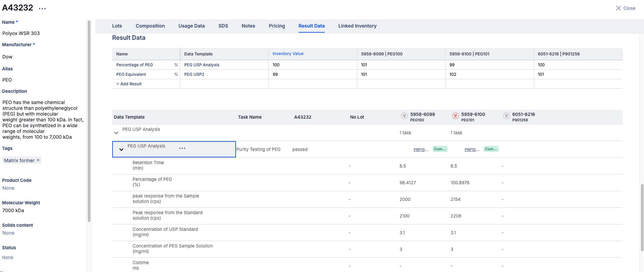Screen dimensions: 644x272
Task: Click the value 98.4127 in Percentage row
Action: click(x=408, y=183)
